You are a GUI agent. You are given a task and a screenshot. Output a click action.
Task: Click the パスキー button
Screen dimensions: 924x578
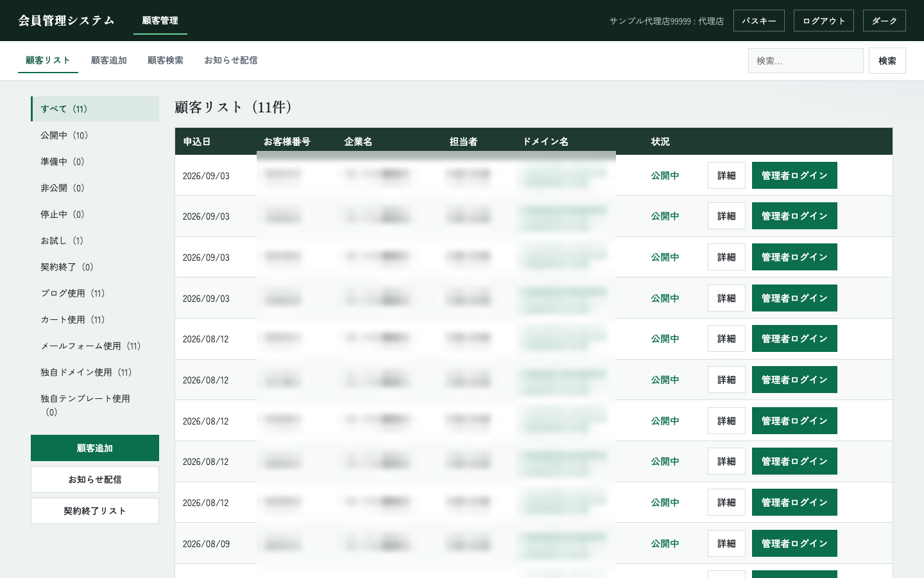tap(759, 21)
